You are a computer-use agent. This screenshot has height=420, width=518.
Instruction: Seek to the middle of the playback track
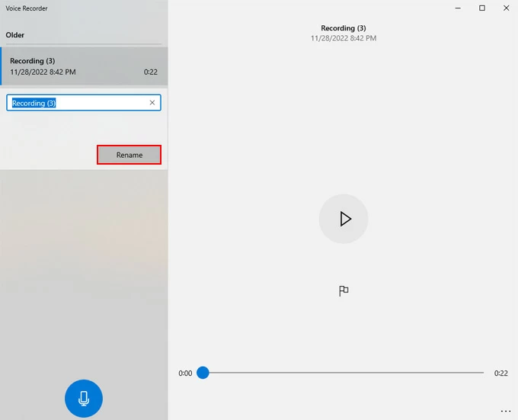343,373
